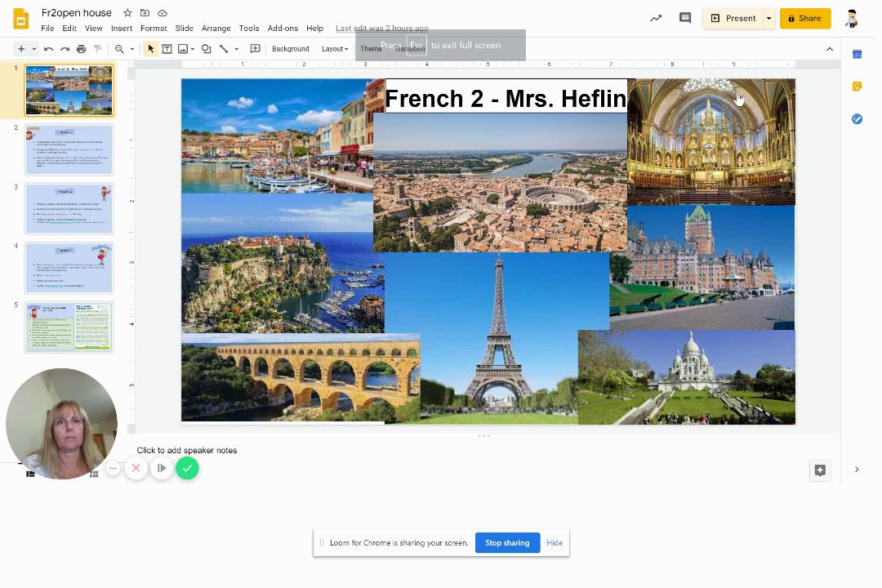Add a new slide with plus button
The image size is (882, 588).
click(21, 49)
